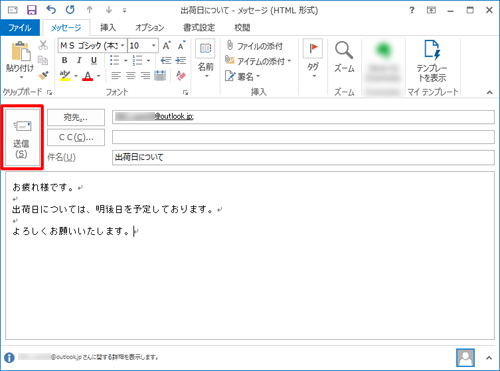Align text right

145,76
